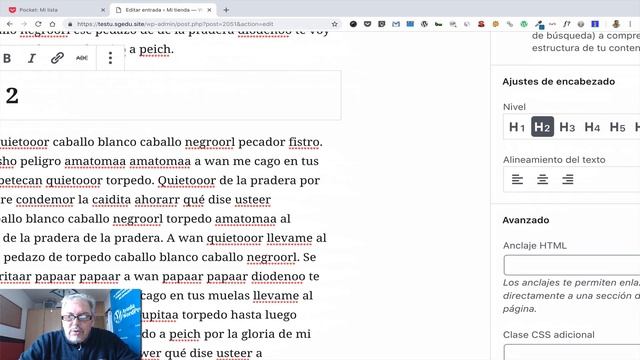Image resolution: width=640 pixels, height=360 pixels.
Task: Go to the browser home page
Action: (52, 24)
